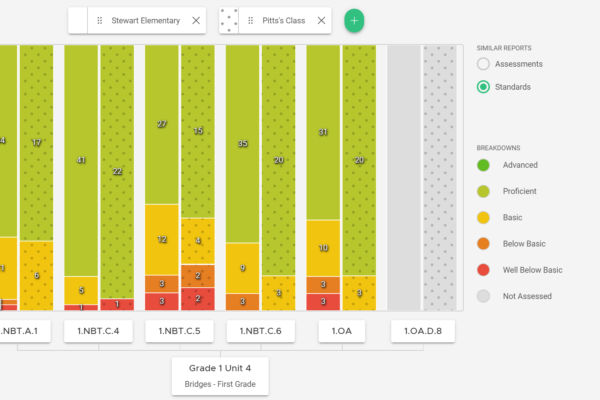Open the 1.NBT.C.5 standard label

179,331
